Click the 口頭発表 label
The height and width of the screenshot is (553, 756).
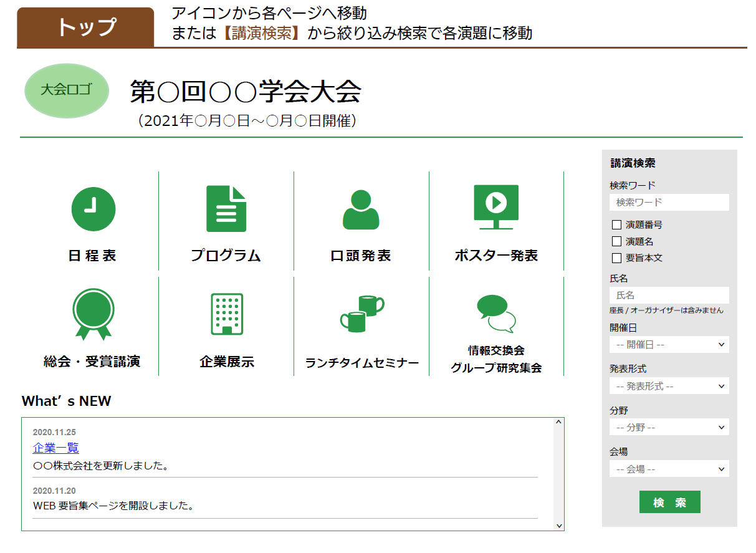click(x=361, y=256)
